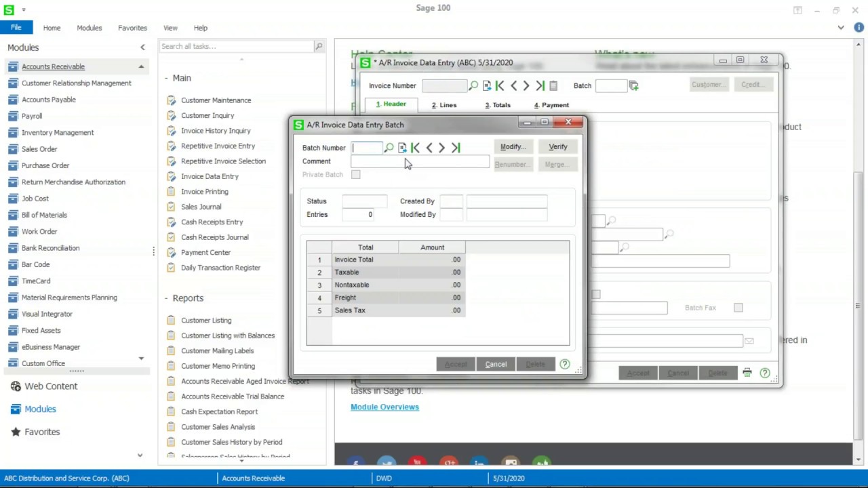
Task: Switch to the 4. Payment tab
Action: pos(551,105)
